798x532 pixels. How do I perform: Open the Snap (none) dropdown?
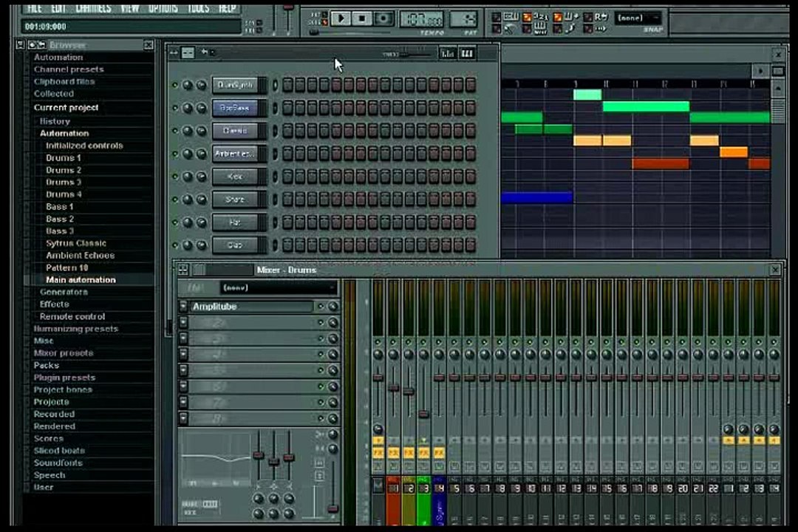point(638,18)
